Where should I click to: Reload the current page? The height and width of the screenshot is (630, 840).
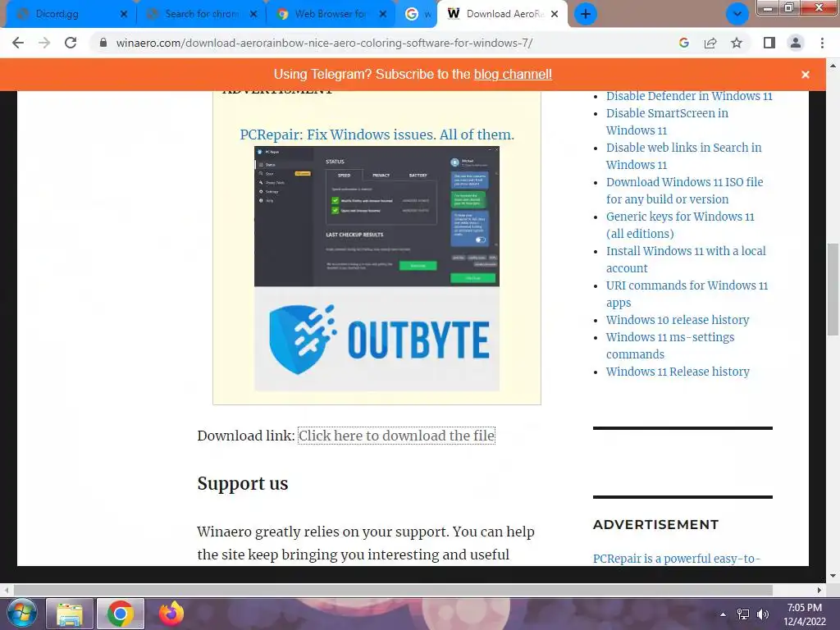point(71,43)
